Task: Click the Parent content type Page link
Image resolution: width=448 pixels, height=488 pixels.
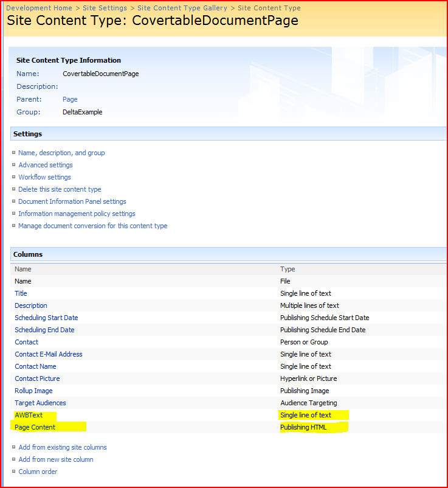Action: click(x=70, y=99)
